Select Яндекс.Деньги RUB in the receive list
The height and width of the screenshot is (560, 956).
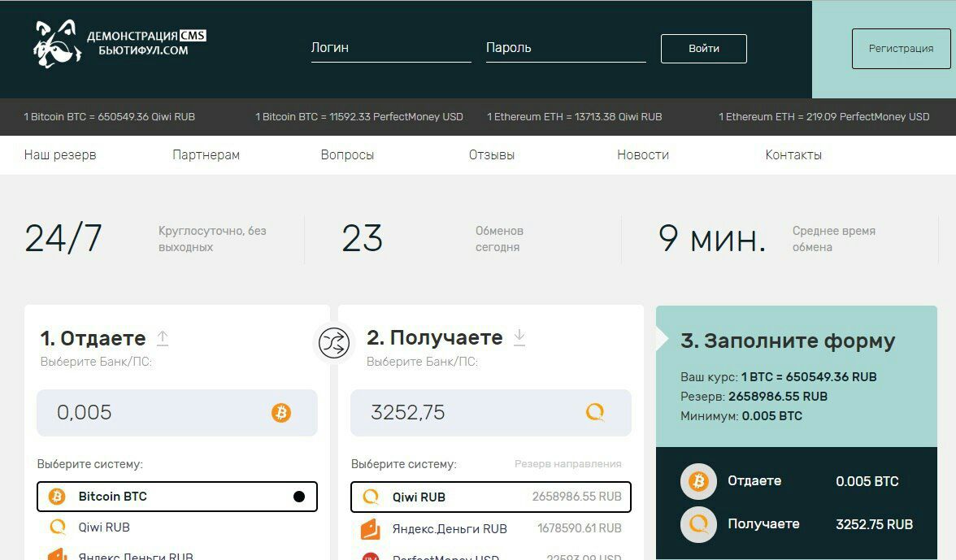491,528
